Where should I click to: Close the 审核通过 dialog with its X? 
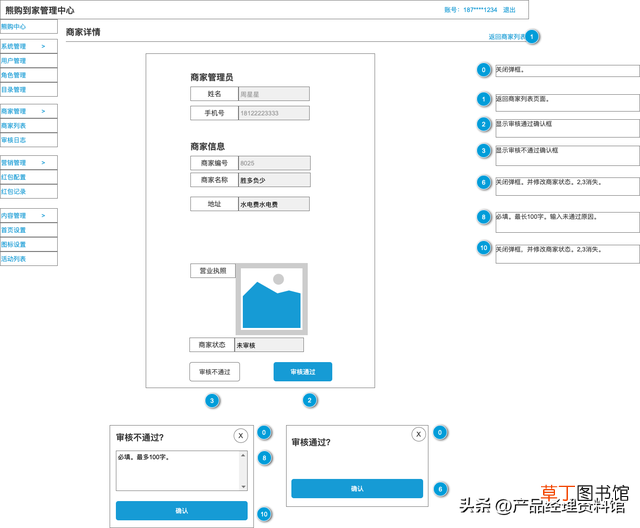[418, 435]
